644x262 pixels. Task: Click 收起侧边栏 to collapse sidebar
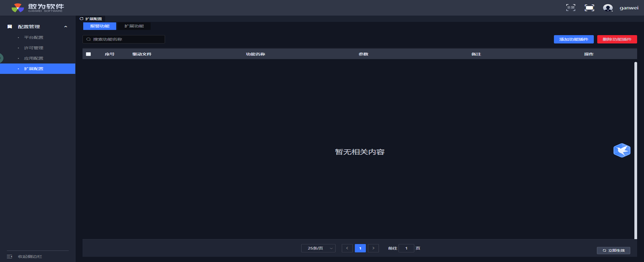point(30,257)
